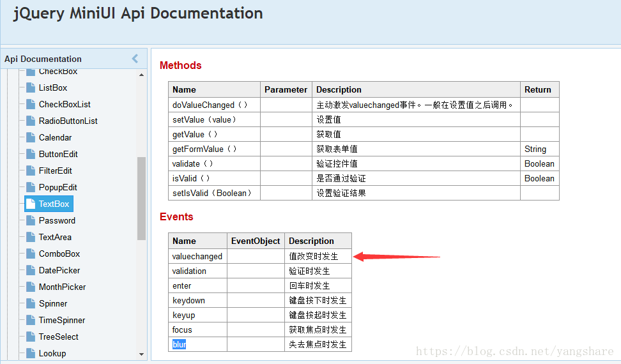Collapse the Api Documentation side panel
The image size is (621, 364).
[x=135, y=59]
